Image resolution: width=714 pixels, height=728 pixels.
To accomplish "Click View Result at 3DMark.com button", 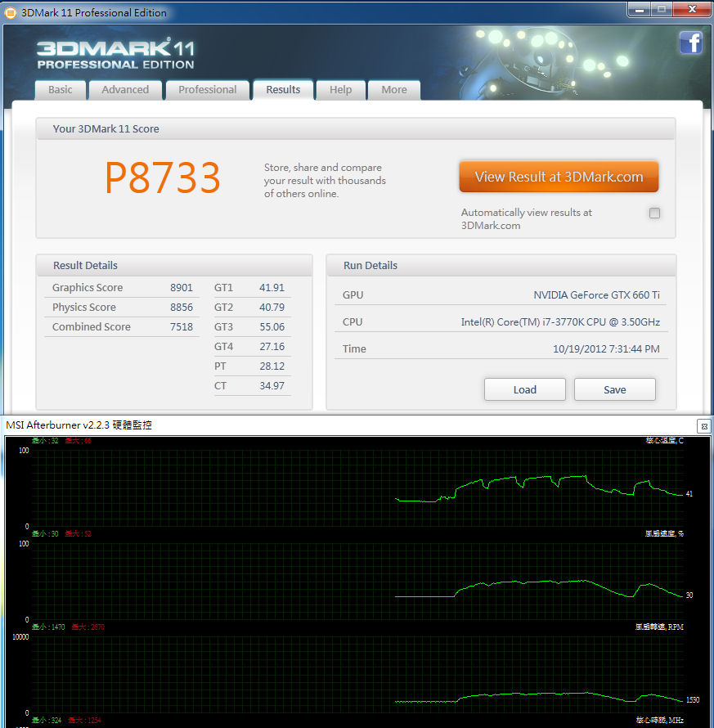I will [x=559, y=177].
